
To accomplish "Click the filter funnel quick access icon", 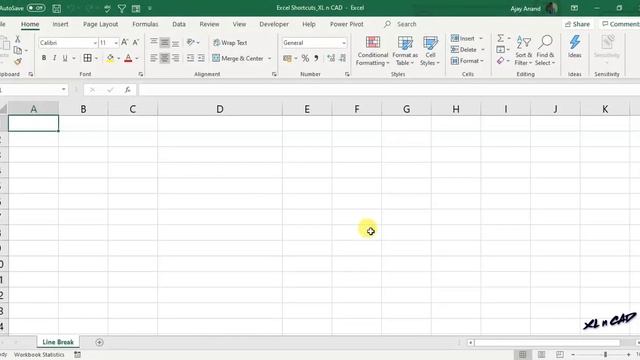I will click(122, 8).
